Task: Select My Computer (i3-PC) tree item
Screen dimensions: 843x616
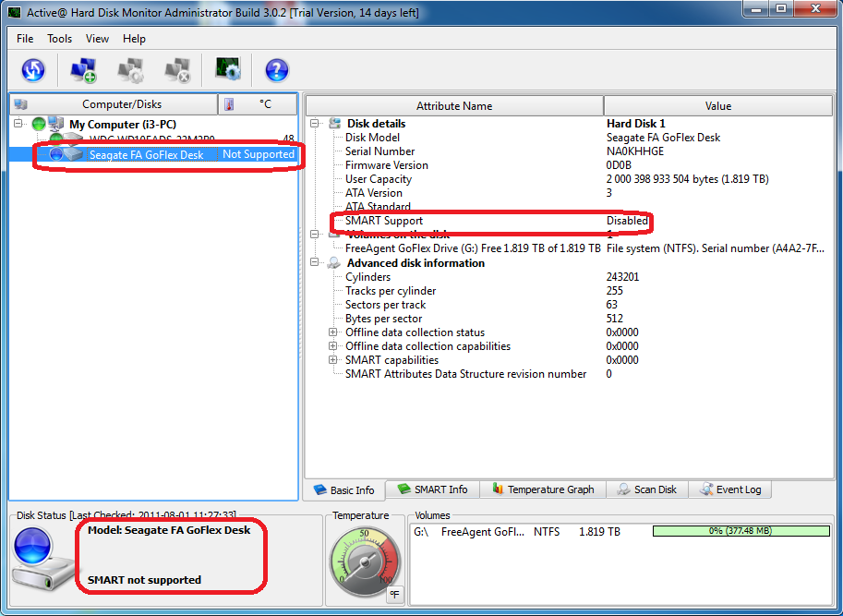Action: (x=123, y=124)
